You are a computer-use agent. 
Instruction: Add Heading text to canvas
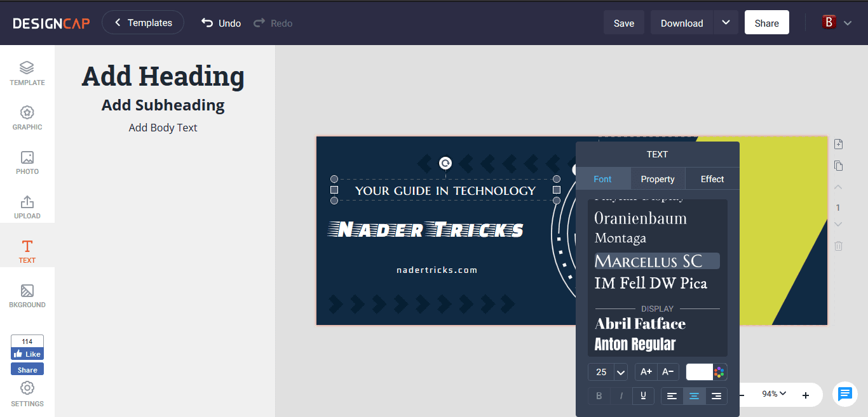[163, 76]
